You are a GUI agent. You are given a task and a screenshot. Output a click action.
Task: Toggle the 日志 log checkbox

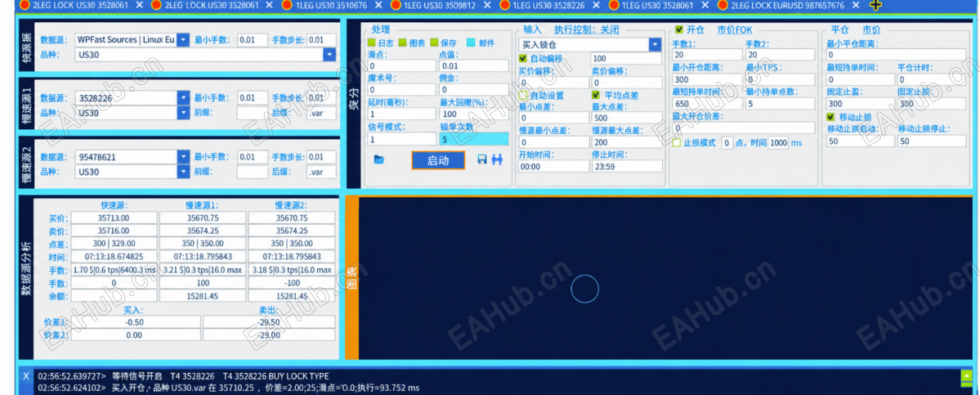point(371,43)
